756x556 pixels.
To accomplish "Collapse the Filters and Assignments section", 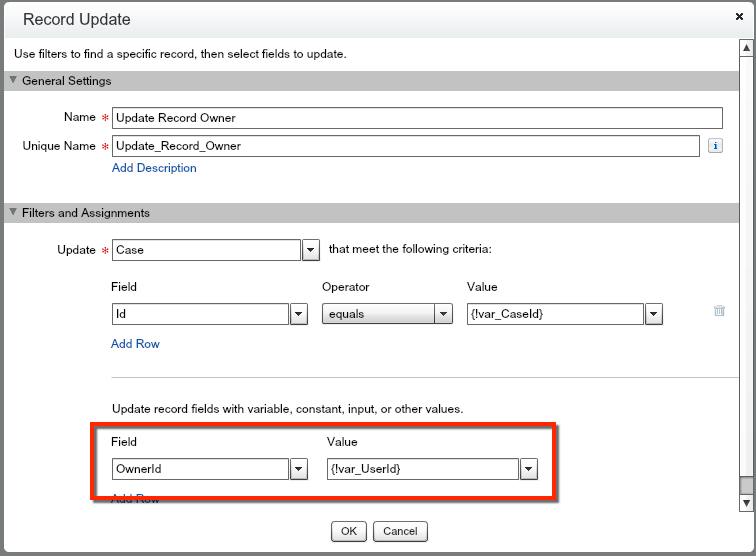I will point(13,213).
